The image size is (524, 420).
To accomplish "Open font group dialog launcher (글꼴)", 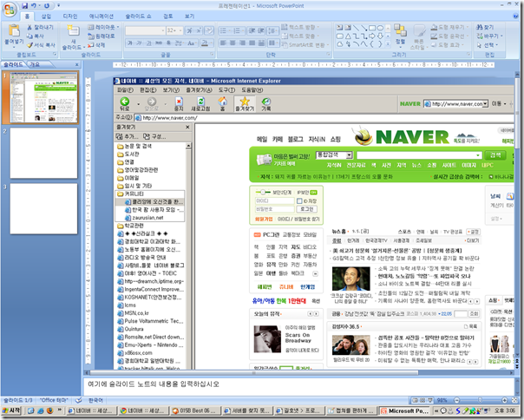I will point(212,54).
